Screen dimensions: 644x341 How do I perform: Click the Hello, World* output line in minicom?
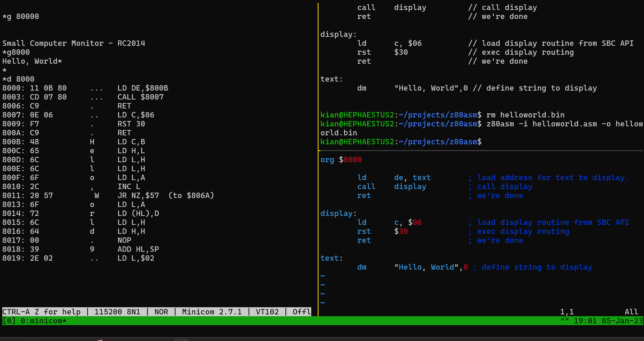[32, 61]
